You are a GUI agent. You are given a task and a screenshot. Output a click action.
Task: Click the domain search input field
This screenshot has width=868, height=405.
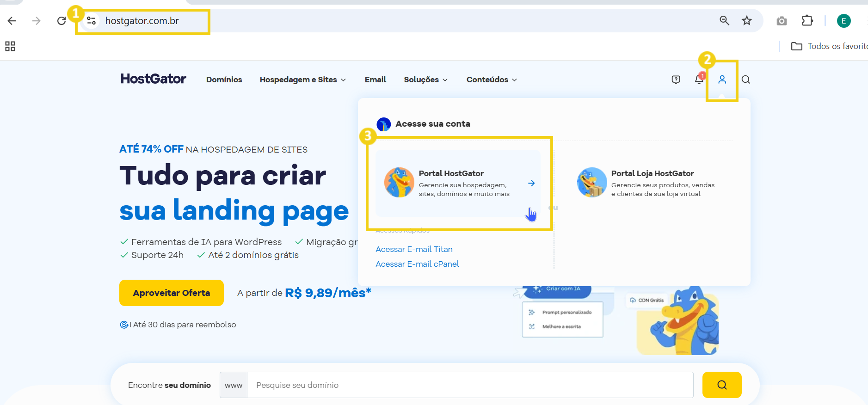[x=470, y=385]
